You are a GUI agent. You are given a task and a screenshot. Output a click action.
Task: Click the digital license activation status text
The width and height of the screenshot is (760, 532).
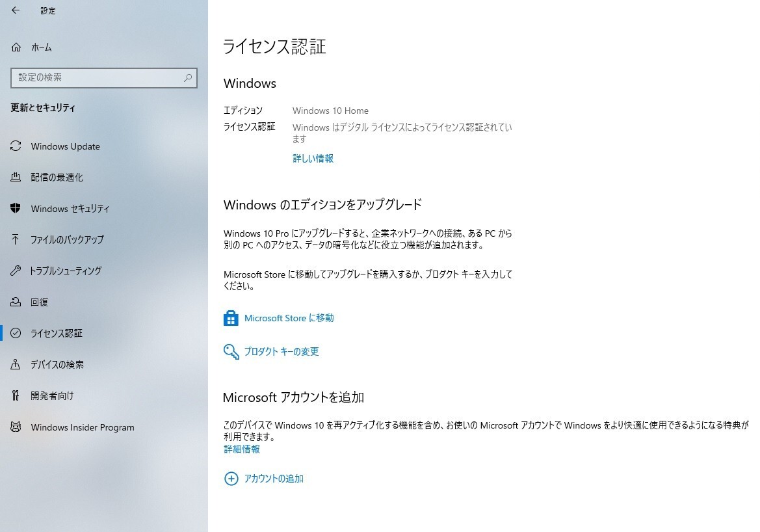click(402, 133)
